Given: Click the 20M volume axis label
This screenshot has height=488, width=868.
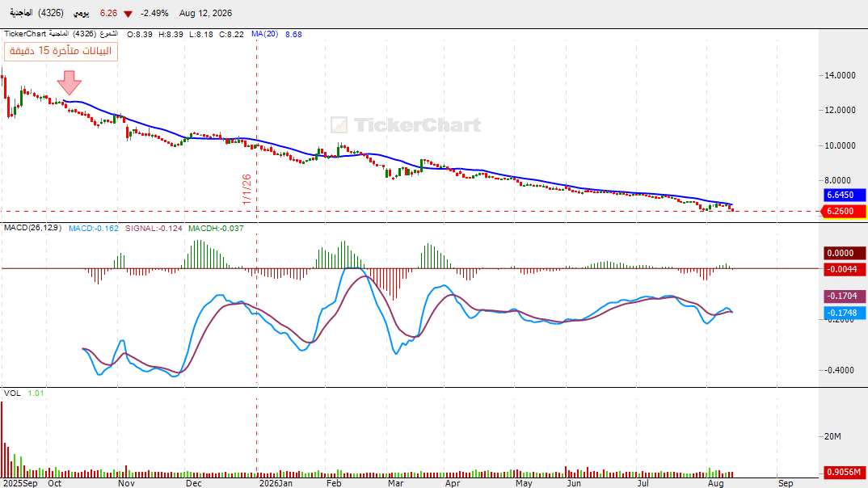Looking at the screenshot, I should click(x=832, y=436).
